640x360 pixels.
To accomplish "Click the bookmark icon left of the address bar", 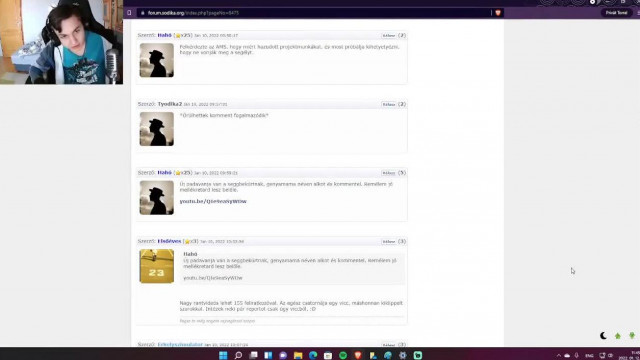I will [x=129, y=13].
